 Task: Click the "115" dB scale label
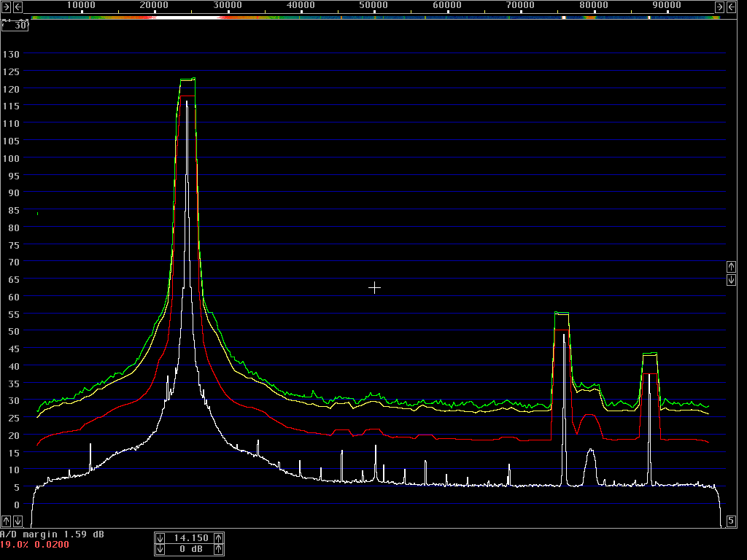point(11,106)
